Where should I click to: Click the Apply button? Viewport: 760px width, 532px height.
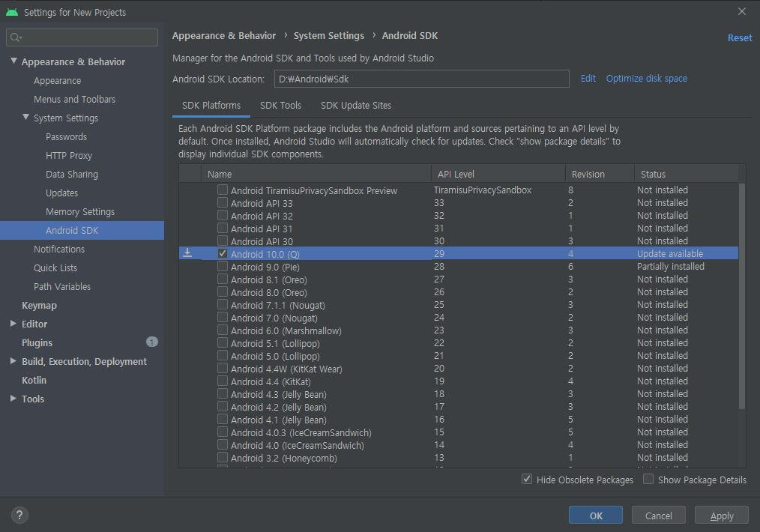(721, 516)
